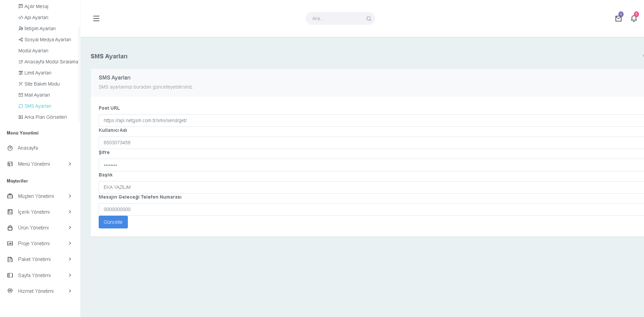Open Açılır Mesaj link

(x=36, y=6)
